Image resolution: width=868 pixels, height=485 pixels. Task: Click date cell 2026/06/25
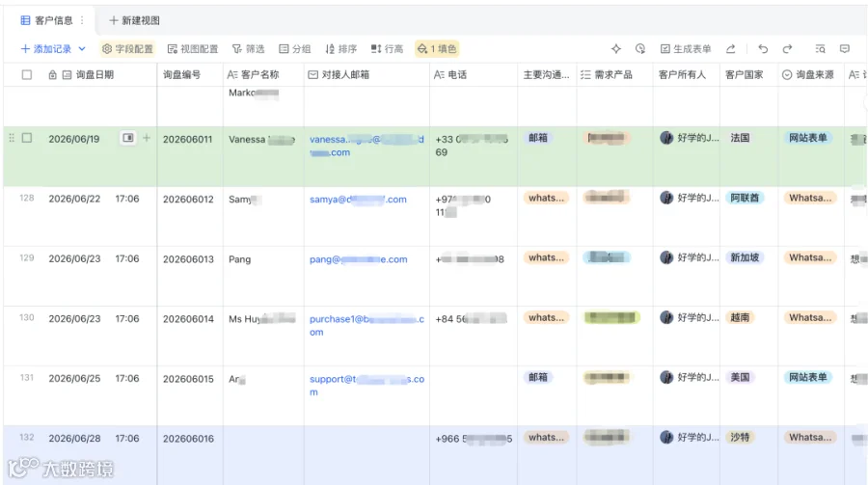pyautogui.click(x=74, y=379)
